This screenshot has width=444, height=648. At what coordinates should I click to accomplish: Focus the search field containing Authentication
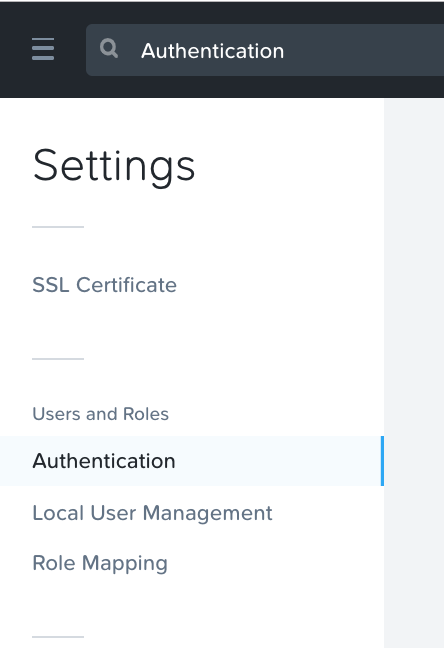click(265, 50)
